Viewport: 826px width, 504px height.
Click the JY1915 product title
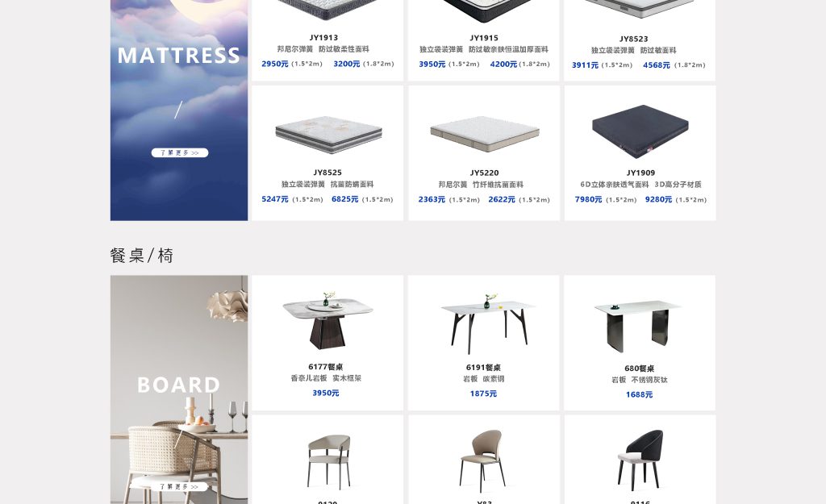point(484,38)
